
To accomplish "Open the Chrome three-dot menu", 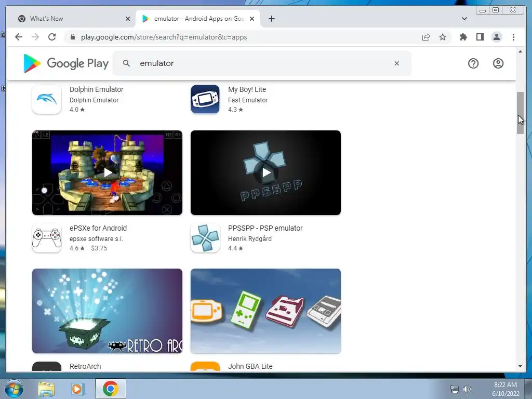I will click(513, 37).
